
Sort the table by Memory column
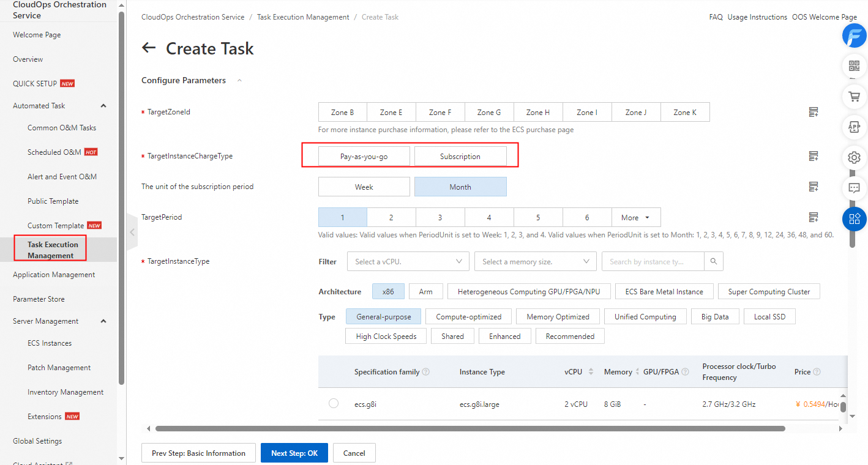click(637, 372)
